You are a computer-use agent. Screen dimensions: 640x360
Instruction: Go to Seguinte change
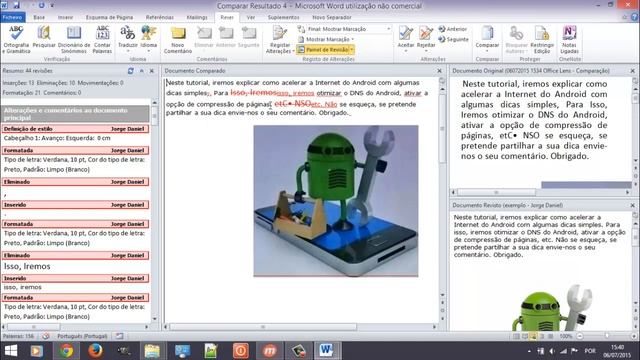453,39
